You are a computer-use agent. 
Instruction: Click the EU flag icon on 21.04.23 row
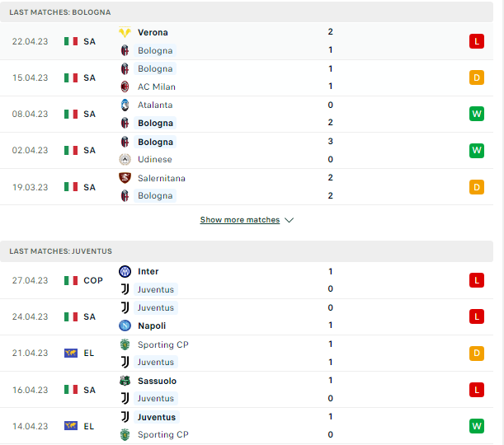(71, 354)
